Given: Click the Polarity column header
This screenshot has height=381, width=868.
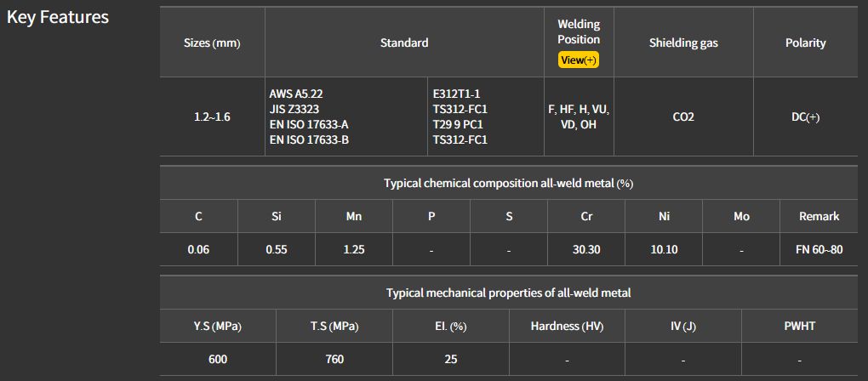Looking at the screenshot, I should 805,43.
